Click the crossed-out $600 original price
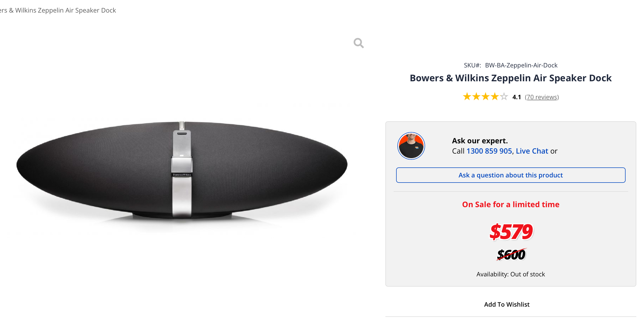The width and height of the screenshot is (644, 321). point(511,254)
